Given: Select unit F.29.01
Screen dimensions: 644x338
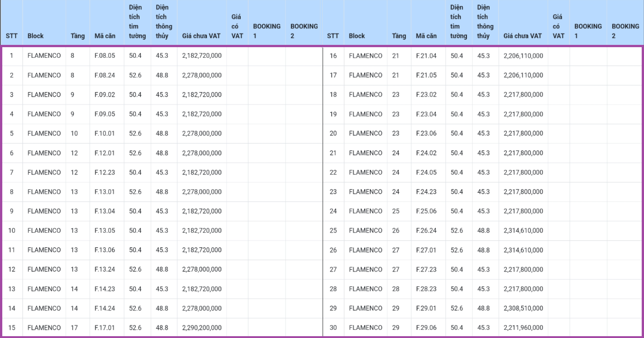Looking at the screenshot, I should pos(426,308).
